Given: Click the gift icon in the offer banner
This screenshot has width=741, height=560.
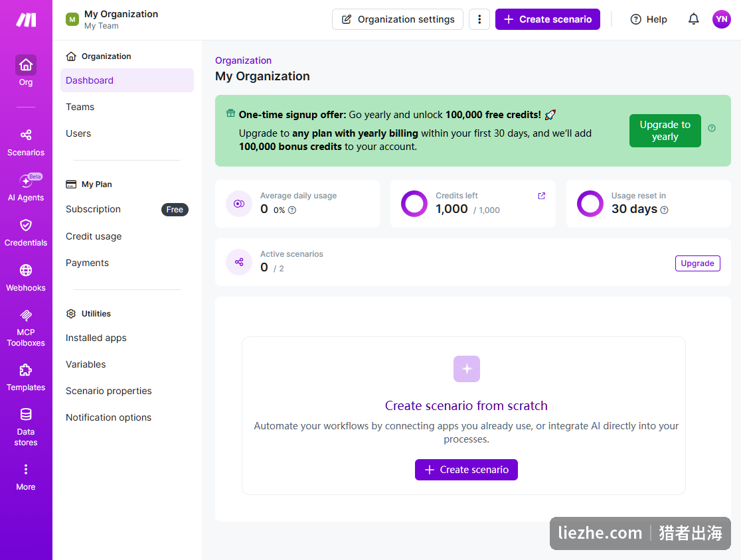Looking at the screenshot, I should click(230, 113).
